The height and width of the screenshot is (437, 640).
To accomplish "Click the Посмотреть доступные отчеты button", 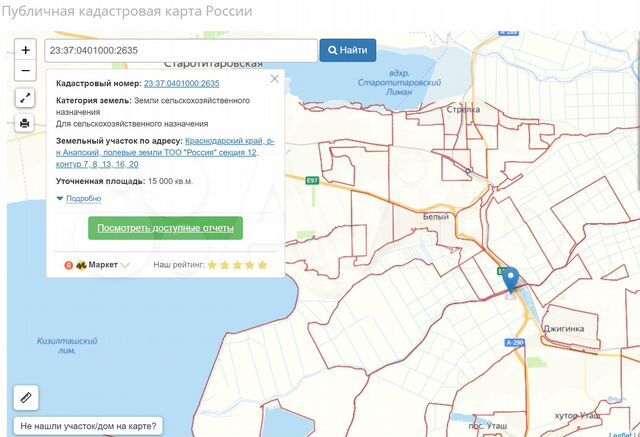I will 165,228.
